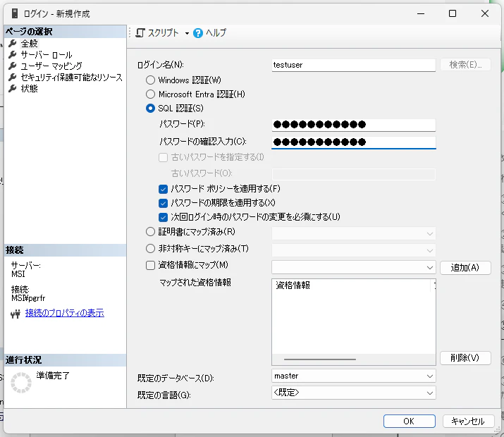504x437 pixels.
Task: Minimize the ログイン - 新規作成 window
Action: point(421,13)
